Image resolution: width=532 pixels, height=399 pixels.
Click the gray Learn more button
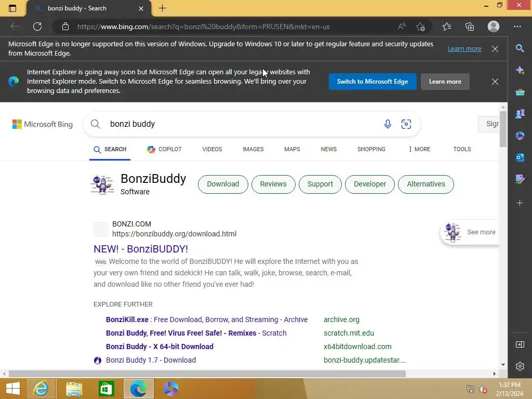(445, 82)
